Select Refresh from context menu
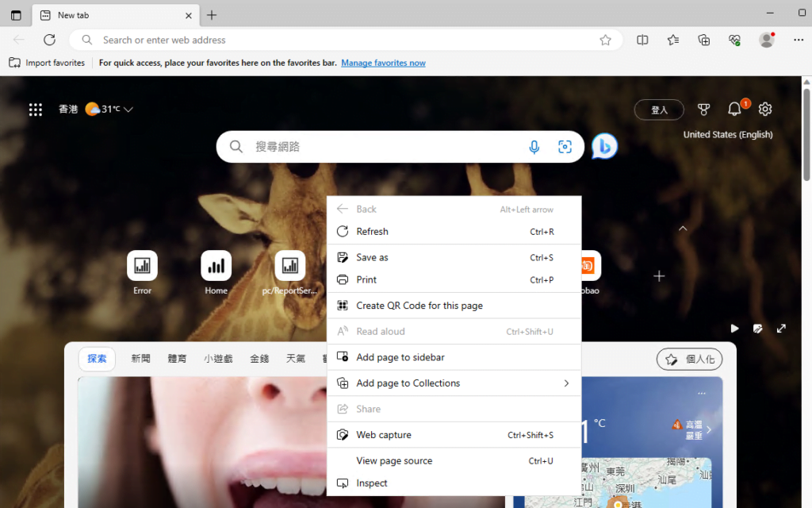Screen dimensions: 812x508 pyautogui.click(x=454, y=232)
